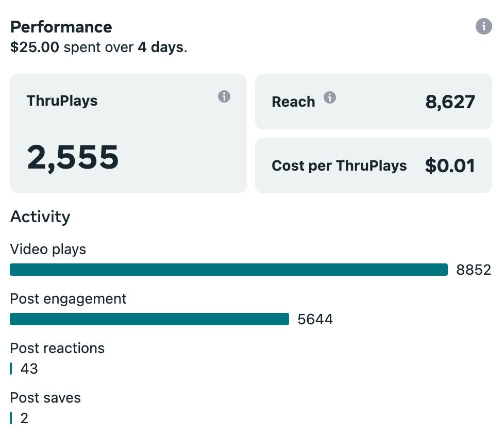504x433 pixels.
Task: Click the Post engagement label
Action: tap(68, 299)
